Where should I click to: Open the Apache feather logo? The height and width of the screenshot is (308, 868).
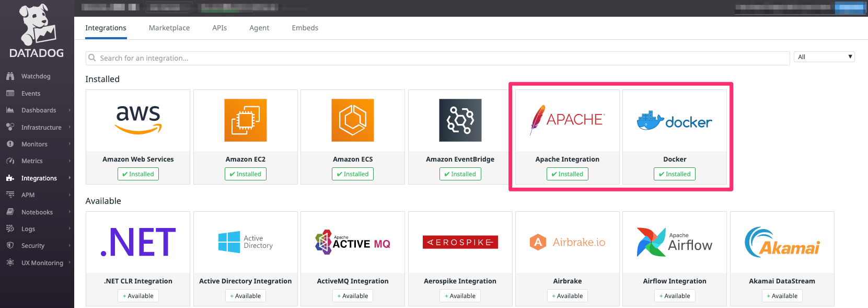568,120
